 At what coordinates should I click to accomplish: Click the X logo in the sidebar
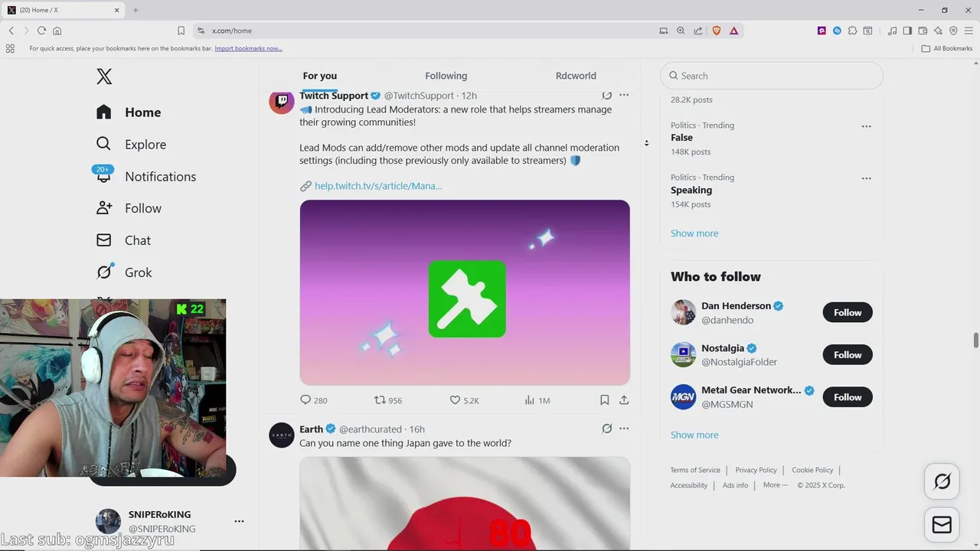pyautogui.click(x=104, y=76)
